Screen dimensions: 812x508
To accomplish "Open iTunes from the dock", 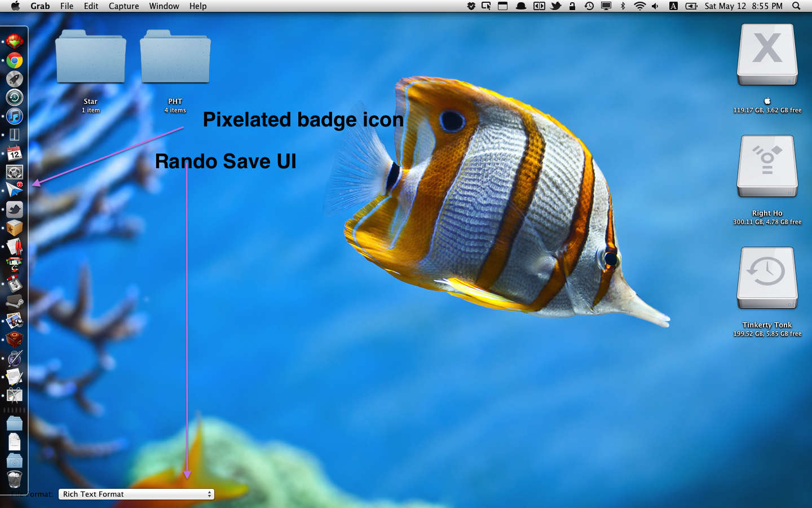I will 15,116.
